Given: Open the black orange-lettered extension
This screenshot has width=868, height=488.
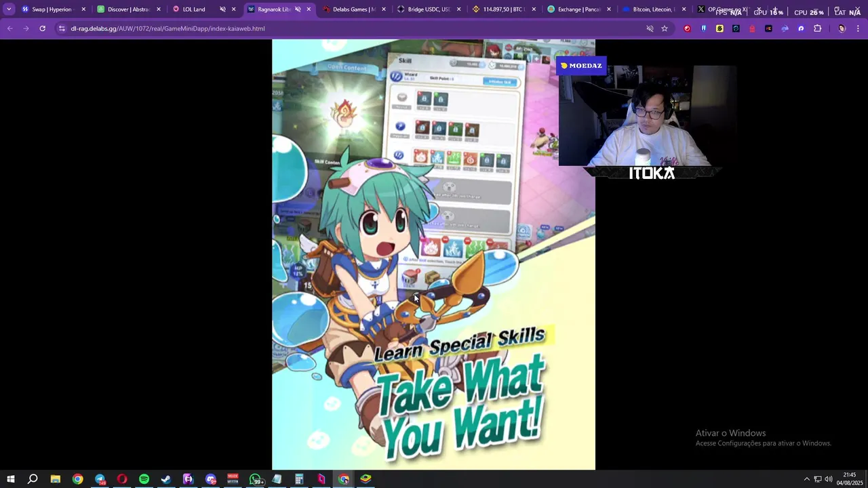Looking at the screenshot, I should 768,28.
